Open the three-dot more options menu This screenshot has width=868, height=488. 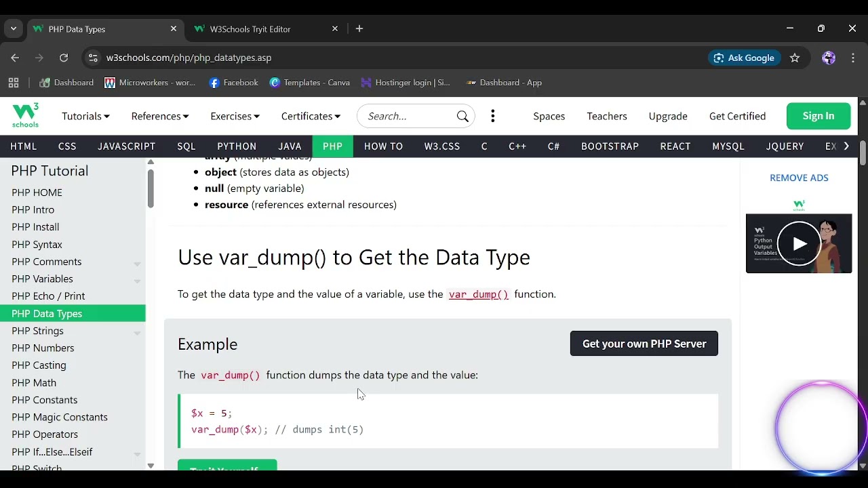(493, 117)
